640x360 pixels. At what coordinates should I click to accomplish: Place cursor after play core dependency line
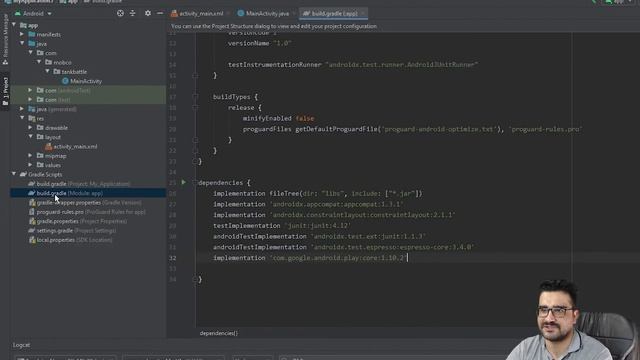[x=409, y=258]
